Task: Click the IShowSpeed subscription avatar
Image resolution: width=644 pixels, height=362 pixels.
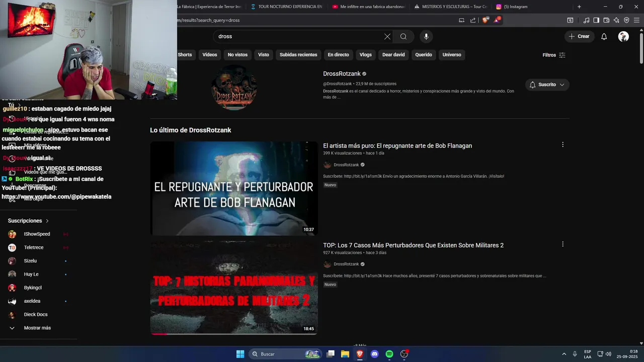Action: [x=12, y=234]
